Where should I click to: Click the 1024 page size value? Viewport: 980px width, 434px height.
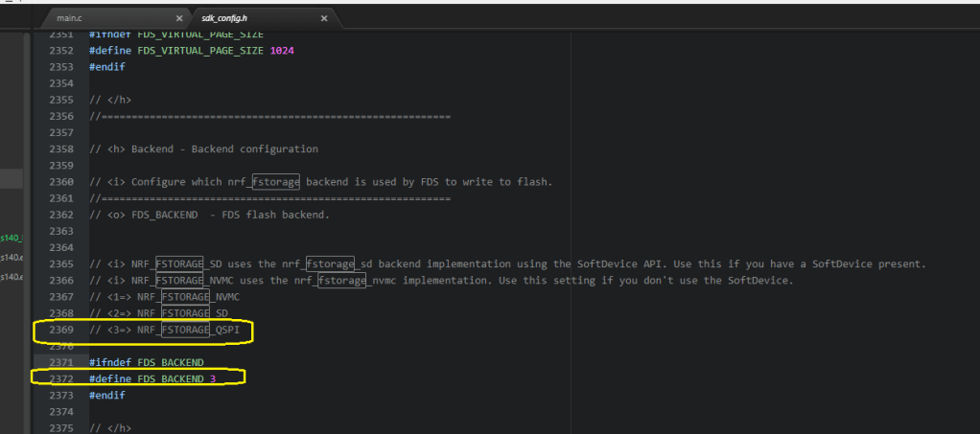(x=282, y=51)
